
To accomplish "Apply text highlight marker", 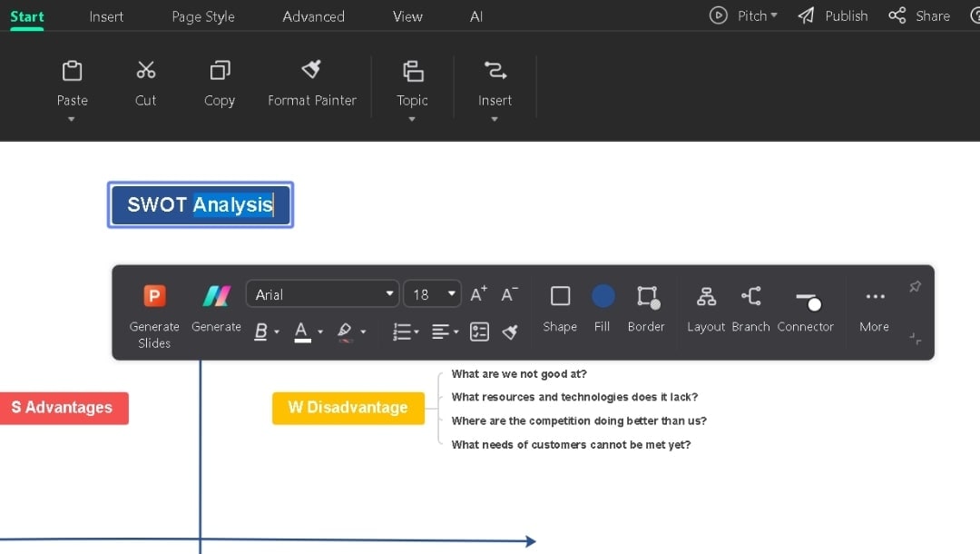I will pyautogui.click(x=345, y=331).
